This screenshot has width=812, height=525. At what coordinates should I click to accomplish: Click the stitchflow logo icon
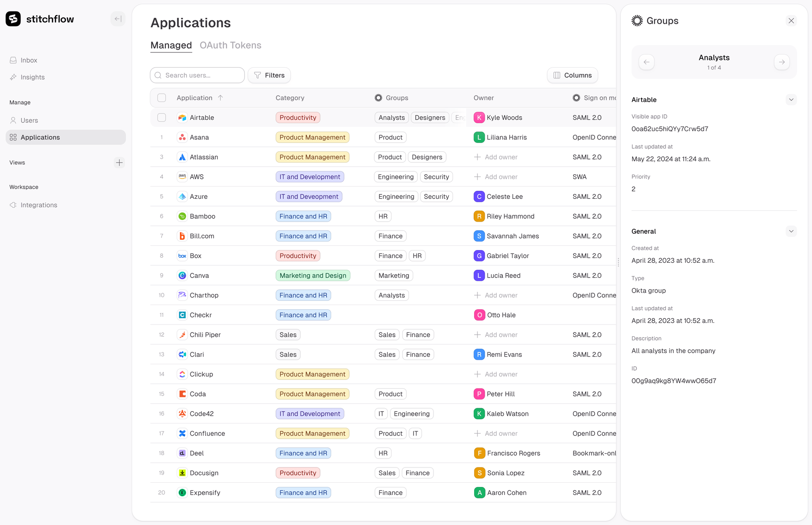point(13,19)
